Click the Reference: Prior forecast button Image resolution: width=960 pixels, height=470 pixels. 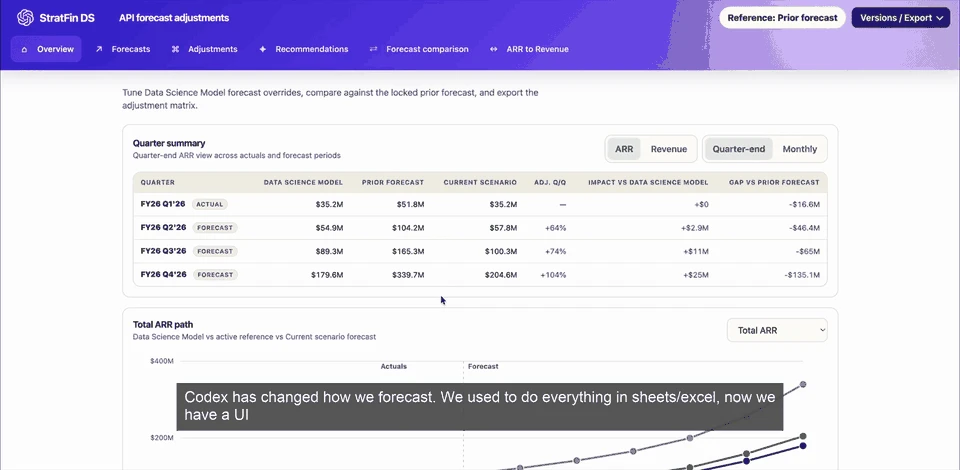pyautogui.click(x=782, y=18)
